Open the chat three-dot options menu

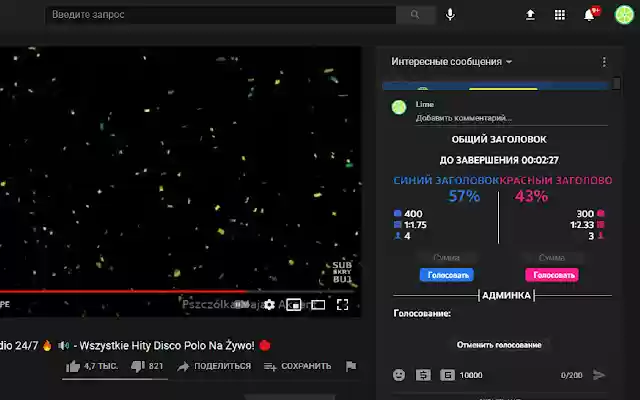604,62
